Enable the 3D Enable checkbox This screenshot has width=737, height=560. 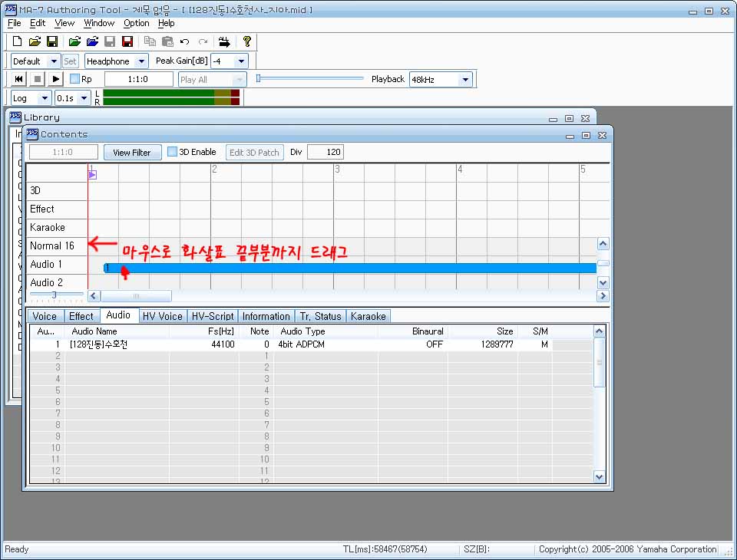click(x=173, y=152)
